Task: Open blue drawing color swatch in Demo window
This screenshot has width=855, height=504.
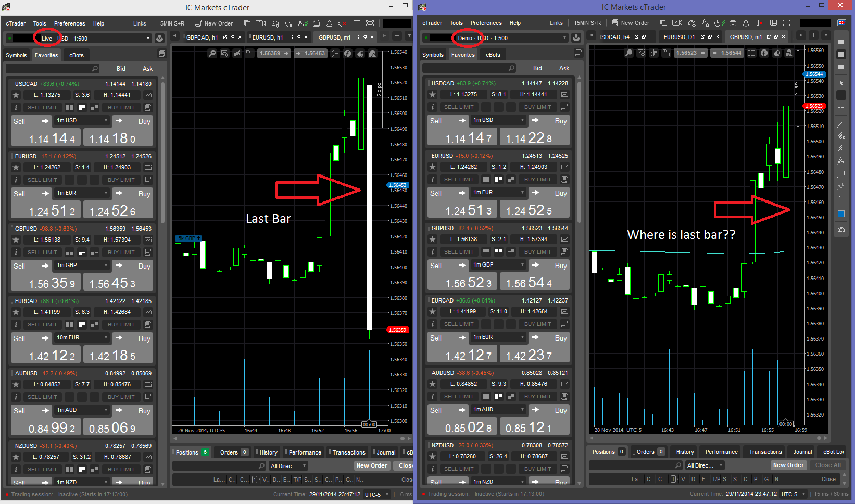Action: (x=841, y=214)
